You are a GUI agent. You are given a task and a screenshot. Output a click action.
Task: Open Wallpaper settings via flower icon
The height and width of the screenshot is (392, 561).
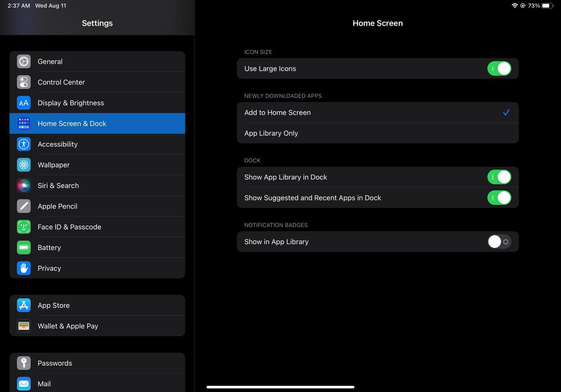tap(24, 164)
